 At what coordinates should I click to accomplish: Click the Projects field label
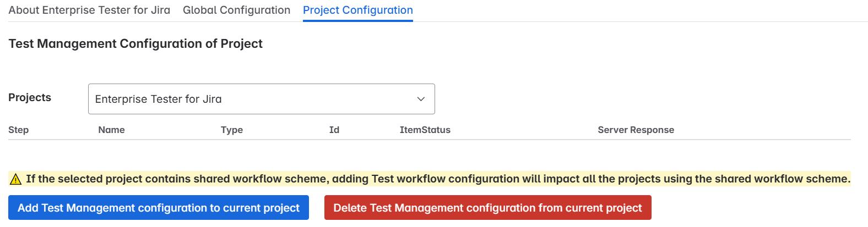tap(30, 97)
